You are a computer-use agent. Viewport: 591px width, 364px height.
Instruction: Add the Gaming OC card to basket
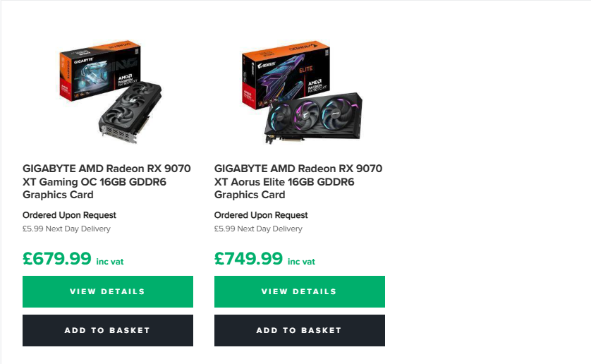coord(107,330)
